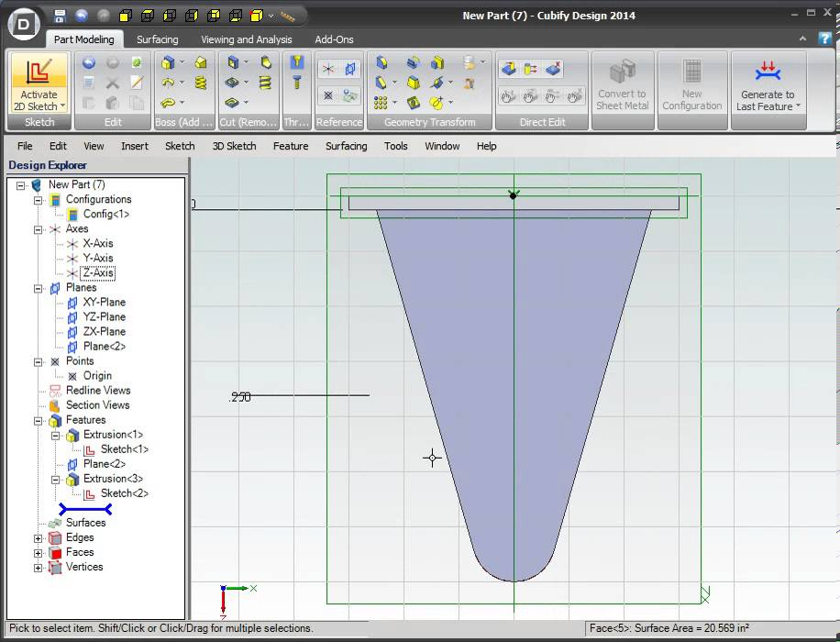Open the Tools menu

click(x=395, y=146)
